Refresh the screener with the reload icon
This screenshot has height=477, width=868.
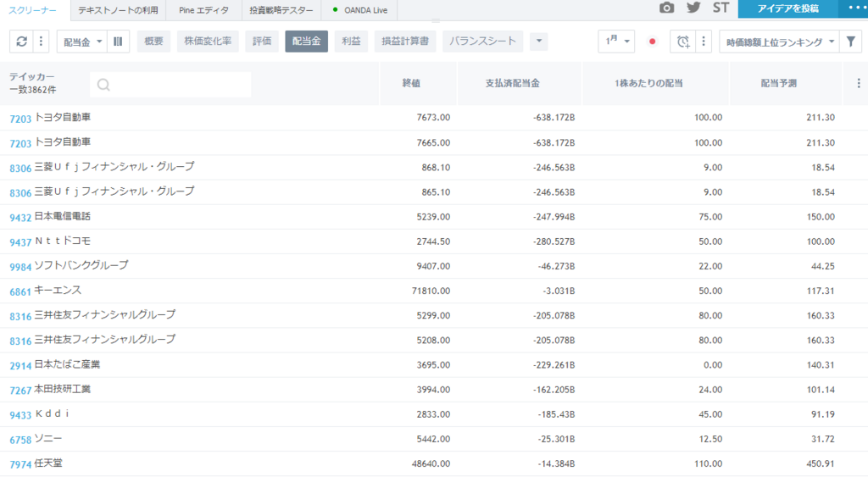tap(21, 42)
